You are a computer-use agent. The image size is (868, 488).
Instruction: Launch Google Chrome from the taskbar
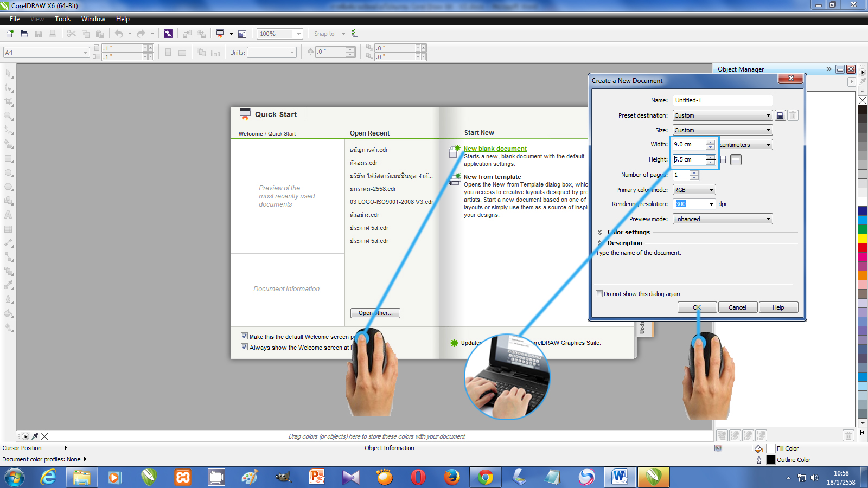[x=486, y=477]
